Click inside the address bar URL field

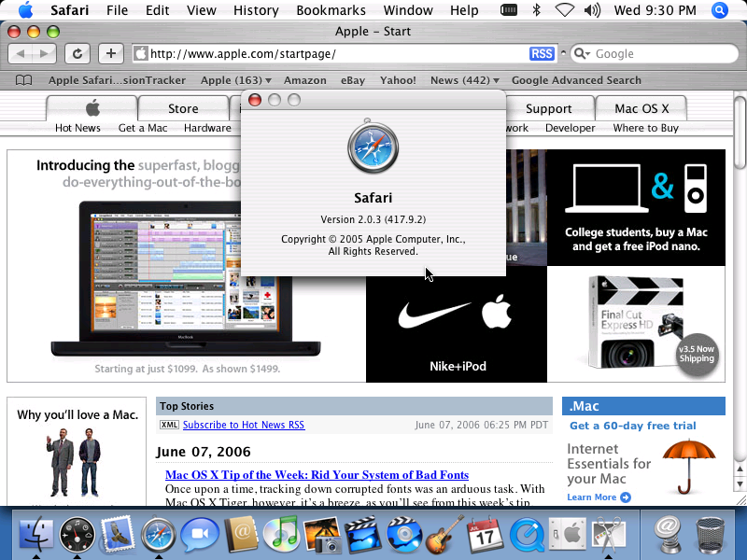pyautogui.click(x=327, y=53)
